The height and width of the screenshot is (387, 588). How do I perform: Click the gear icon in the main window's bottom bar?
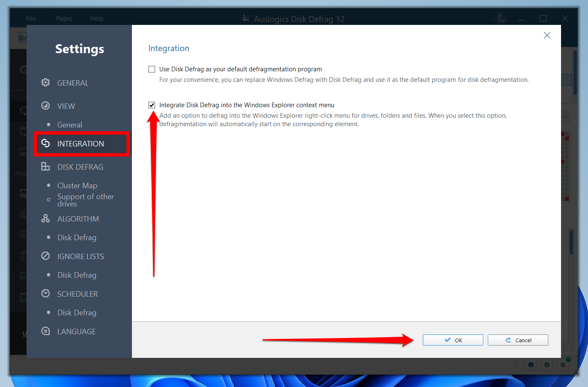pos(547,365)
